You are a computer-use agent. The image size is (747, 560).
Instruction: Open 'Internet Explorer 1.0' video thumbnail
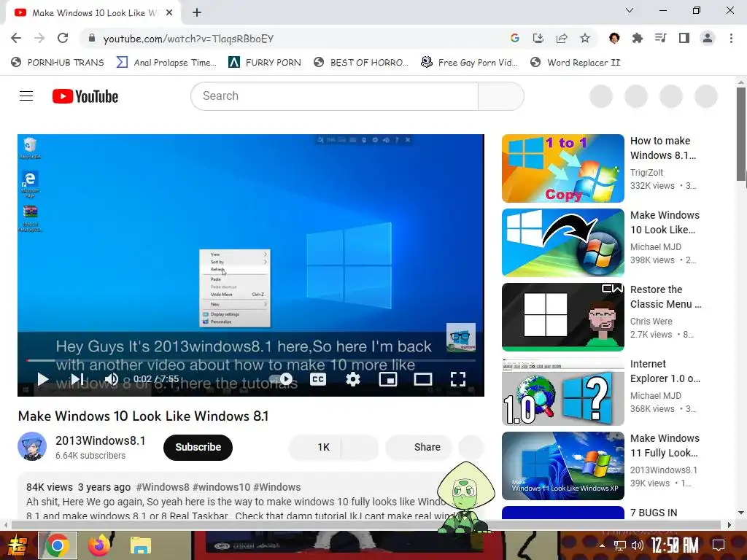tap(562, 392)
